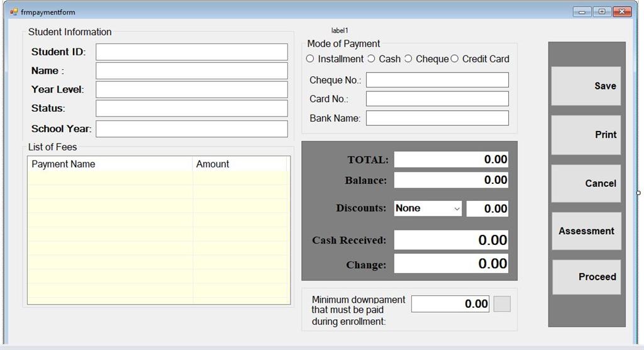This screenshot has width=644, height=350.
Task: Click the TOTAL amount field
Action: click(x=451, y=159)
